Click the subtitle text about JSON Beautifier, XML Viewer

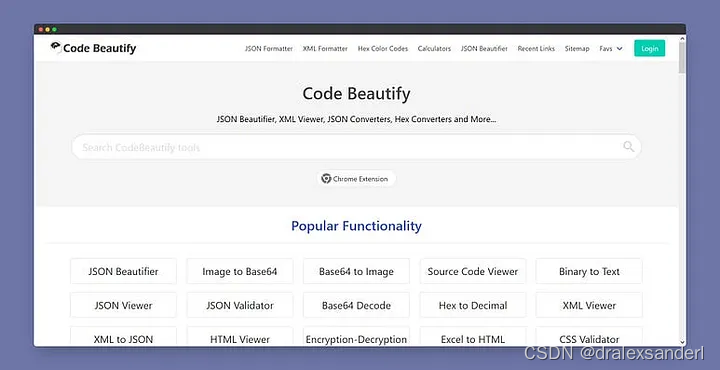[x=356, y=119]
